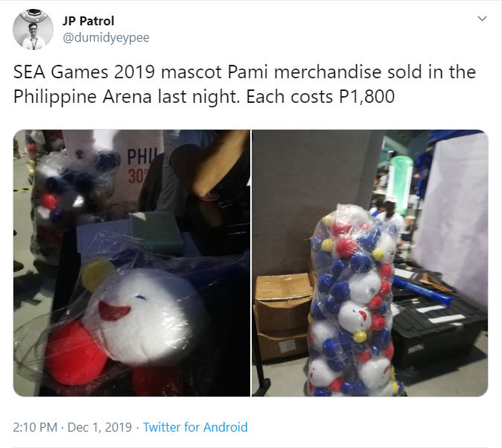Viewport: 502px width, 448px height.
Task: Open the JP Patrol profile avatar
Action: pyautogui.click(x=33, y=30)
